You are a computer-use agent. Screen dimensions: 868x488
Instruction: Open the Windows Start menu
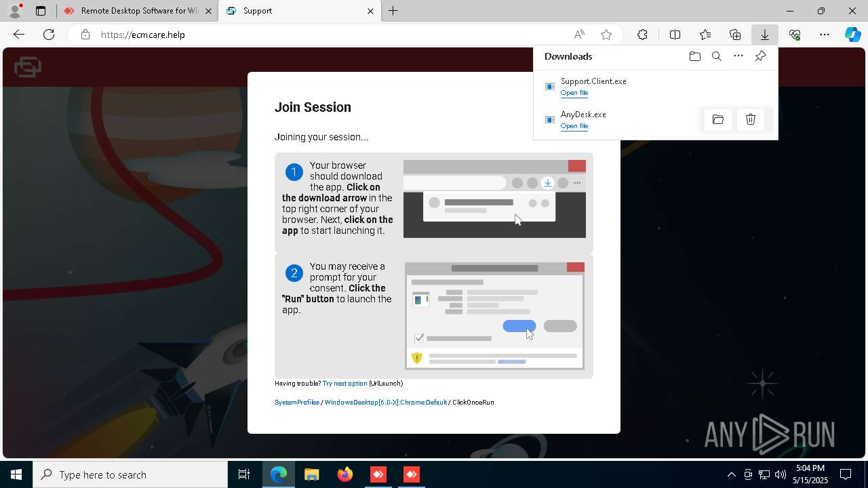pyautogui.click(x=16, y=474)
